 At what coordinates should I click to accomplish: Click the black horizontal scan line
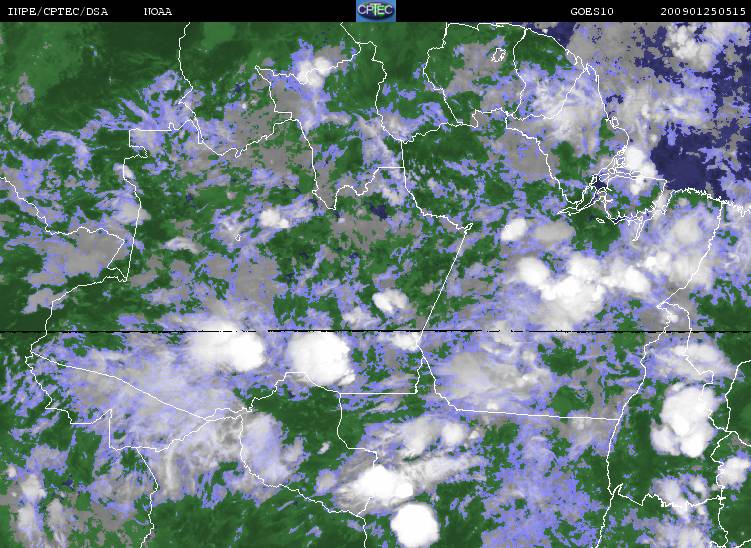click(376, 331)
